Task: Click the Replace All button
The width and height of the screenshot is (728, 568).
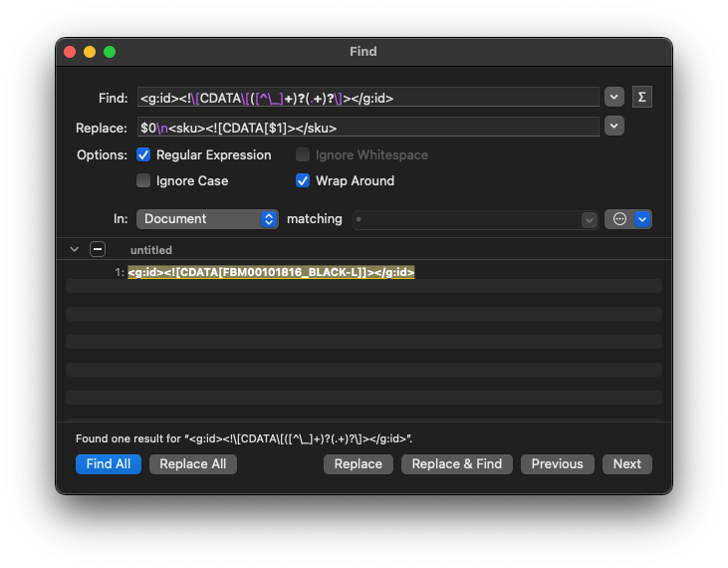Action: pyautogui.click(x=192, y=464)
